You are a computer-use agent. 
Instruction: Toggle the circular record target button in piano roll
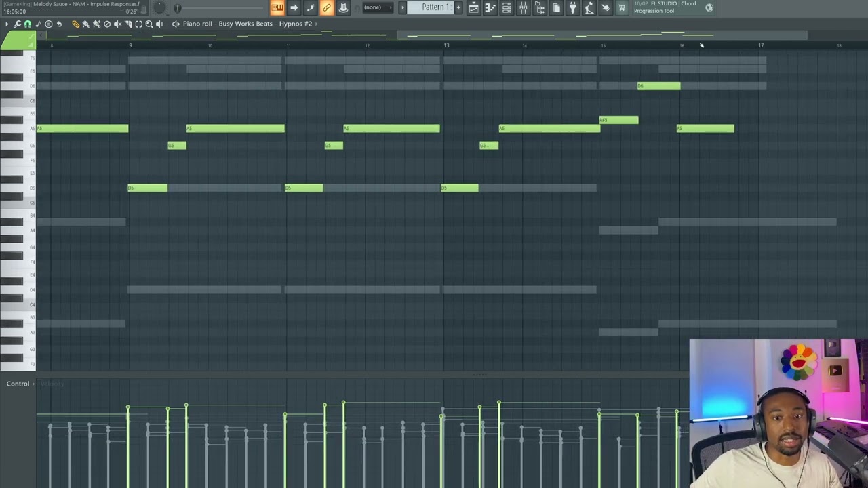48,24
